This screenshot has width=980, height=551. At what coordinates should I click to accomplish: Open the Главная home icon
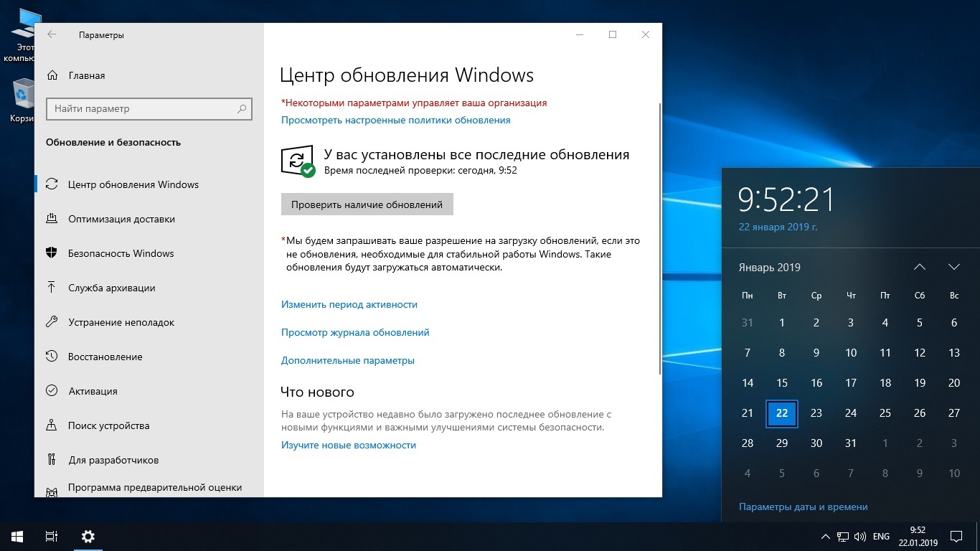(52, 75)
